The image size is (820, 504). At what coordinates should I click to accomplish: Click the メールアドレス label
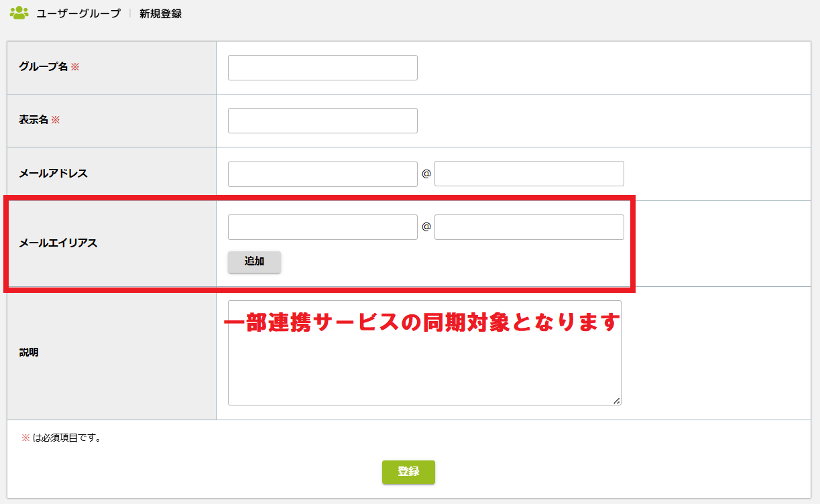(53, 173)
